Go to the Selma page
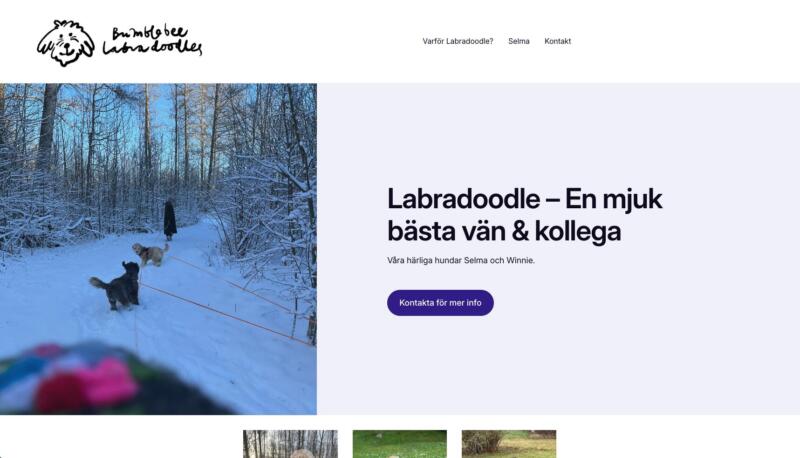Screen dimensions: 800x458 (518, 41)
